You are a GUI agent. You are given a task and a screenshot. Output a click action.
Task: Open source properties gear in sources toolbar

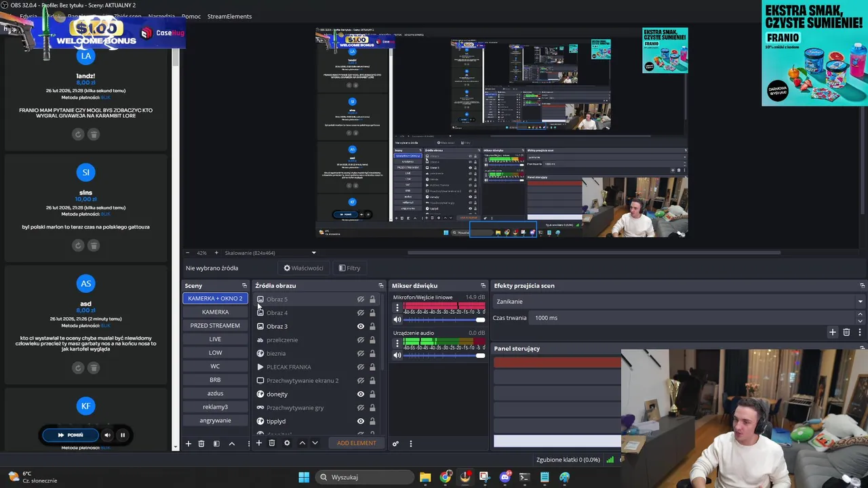click(287, 443)
